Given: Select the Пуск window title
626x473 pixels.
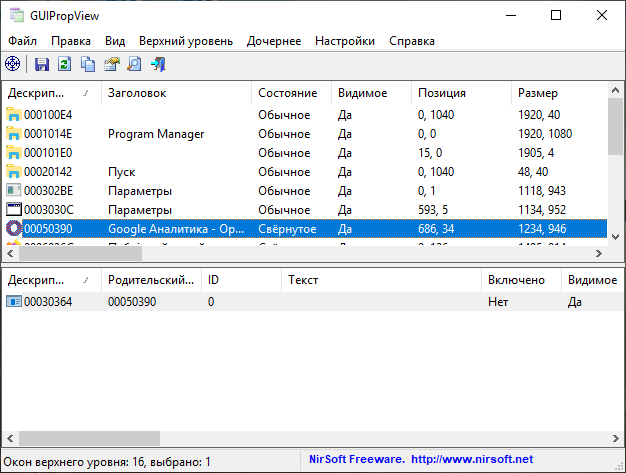Looking at the screenshot, I should pos(121,172).
